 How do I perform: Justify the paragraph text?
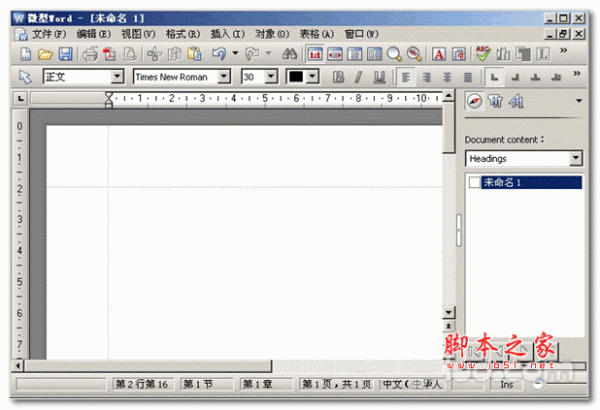tap(468, 78)
